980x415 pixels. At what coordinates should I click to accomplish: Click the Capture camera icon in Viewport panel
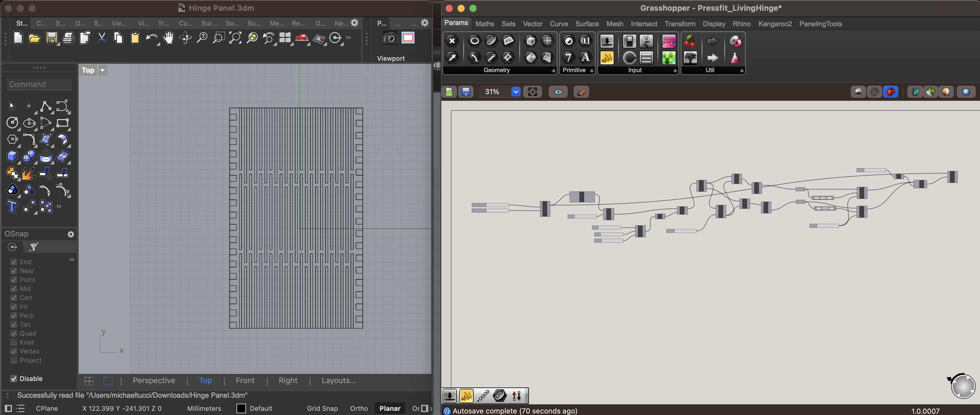click(x=390, y=38)
